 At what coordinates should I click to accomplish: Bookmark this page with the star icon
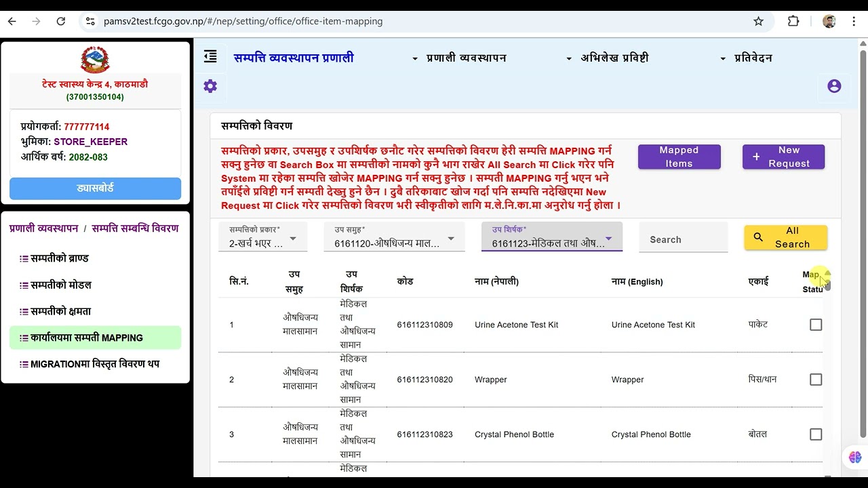click(x=758, y=21)
